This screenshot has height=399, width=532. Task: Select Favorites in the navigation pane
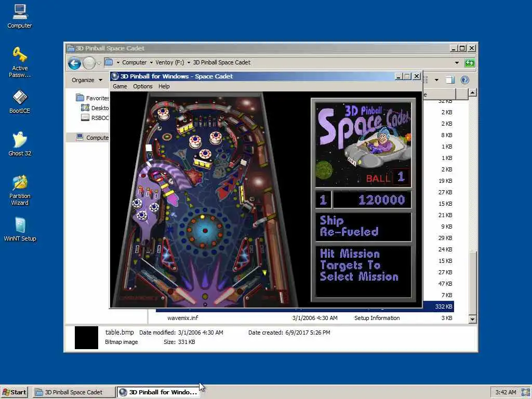tap(92, 98)
